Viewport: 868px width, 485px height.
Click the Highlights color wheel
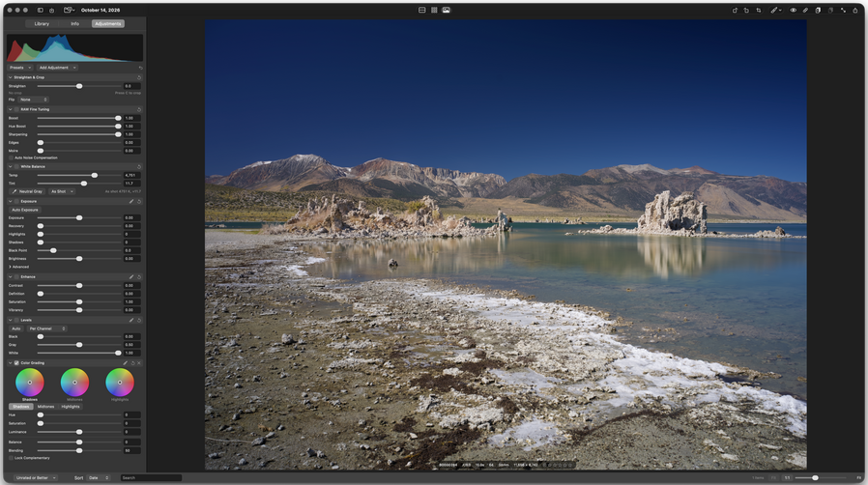pyautogui.click(x=120, y=383)
